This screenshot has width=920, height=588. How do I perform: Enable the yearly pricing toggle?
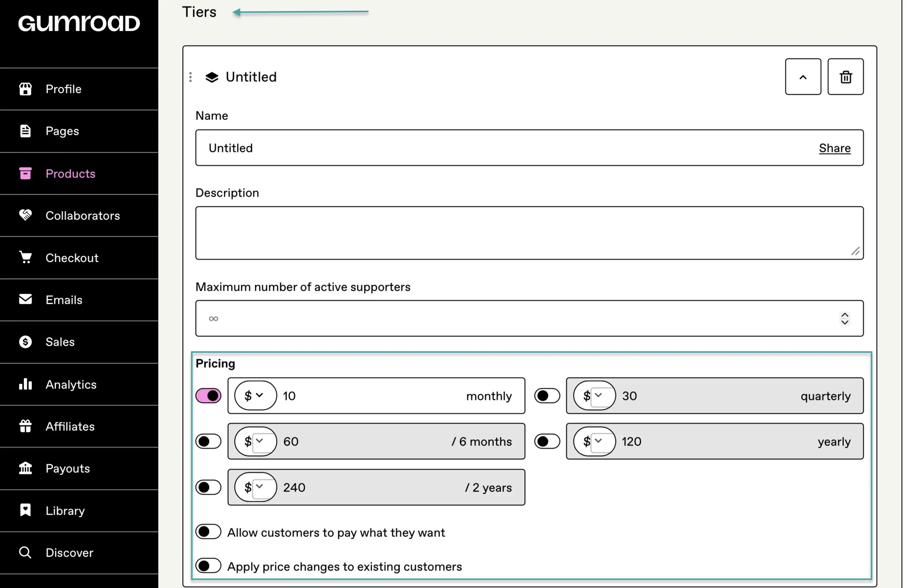tap(547, 441)
